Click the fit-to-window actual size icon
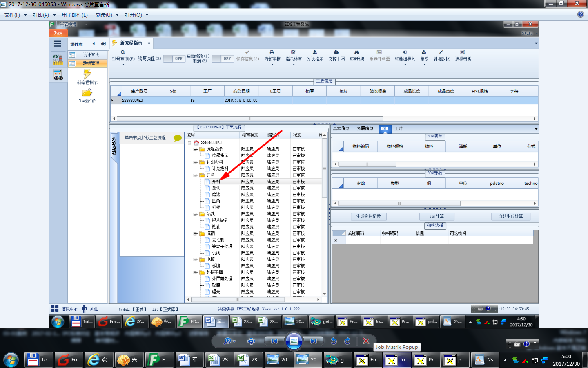Screen dimensions: 588x368 coord(252,341)
